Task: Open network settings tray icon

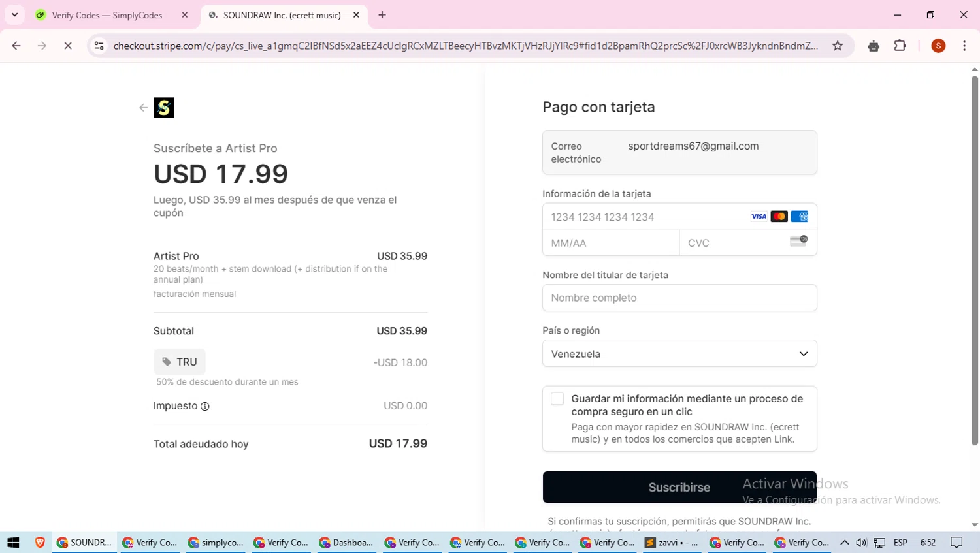Action: tap(880, 543)
